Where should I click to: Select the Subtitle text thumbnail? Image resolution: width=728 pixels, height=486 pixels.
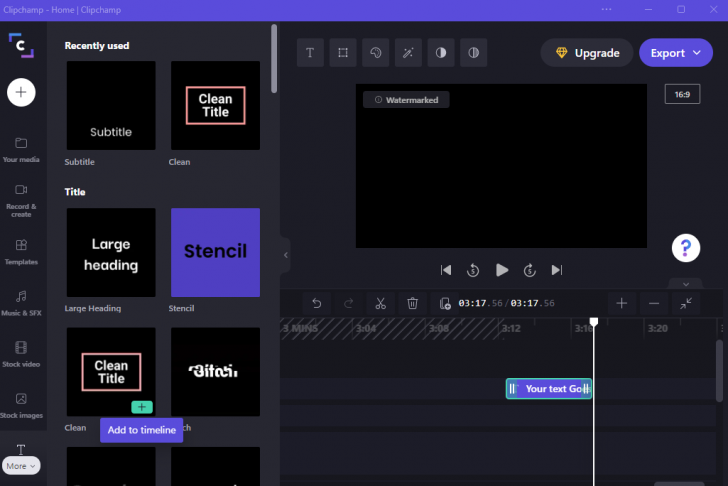111,105
